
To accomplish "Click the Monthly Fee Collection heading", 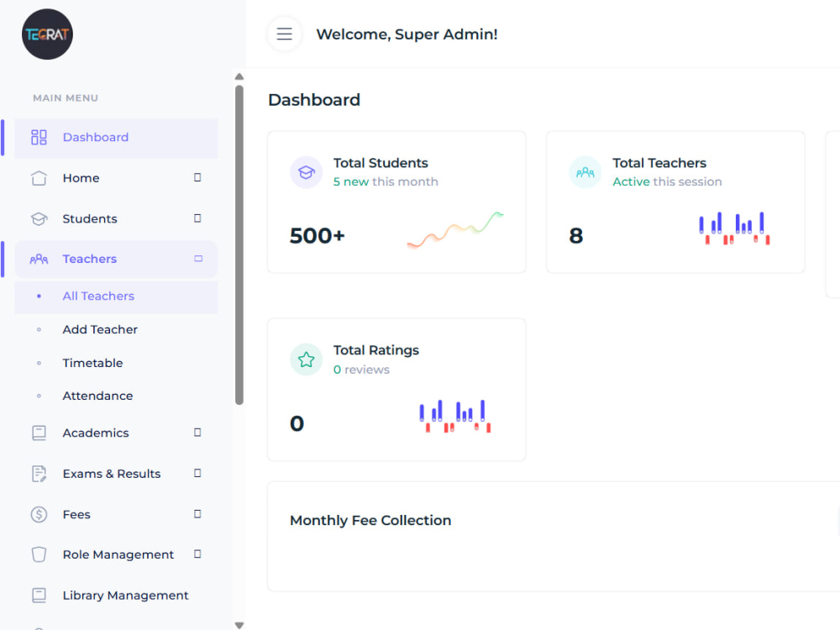I will [370, 520].
